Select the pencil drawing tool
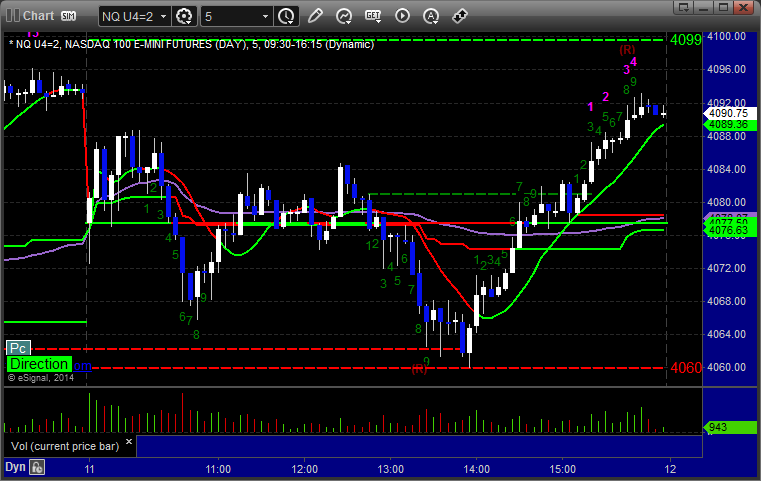 tap(315, 16)
